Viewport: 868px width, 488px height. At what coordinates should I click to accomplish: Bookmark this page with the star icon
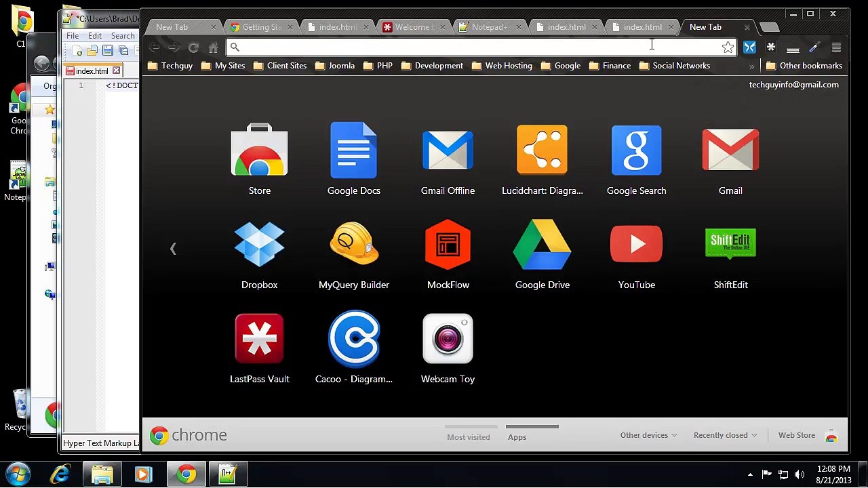click(728, 47)
